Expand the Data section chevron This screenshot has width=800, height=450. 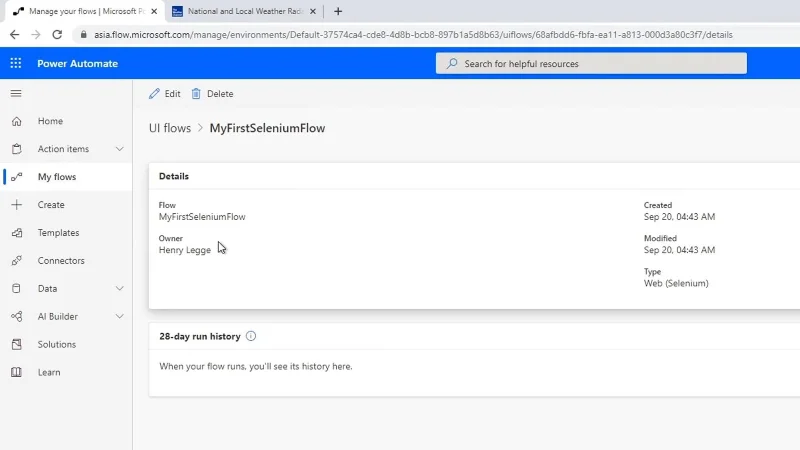(x=119, y=288)
